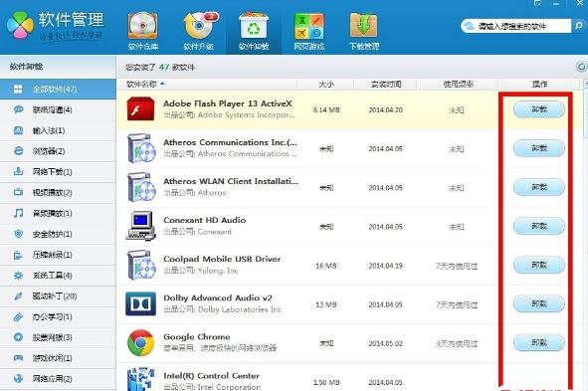
Task: Select 音频播放(1) music category
Action: coord(58,213)
